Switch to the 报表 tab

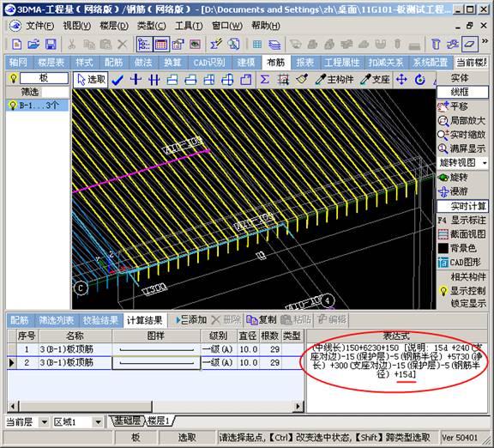point(305,63)
